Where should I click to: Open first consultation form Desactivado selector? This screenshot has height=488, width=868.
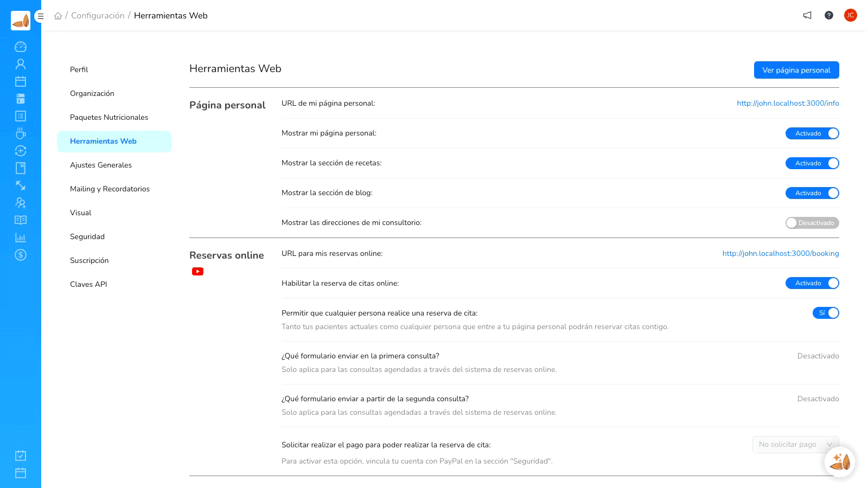pos(818,356)
